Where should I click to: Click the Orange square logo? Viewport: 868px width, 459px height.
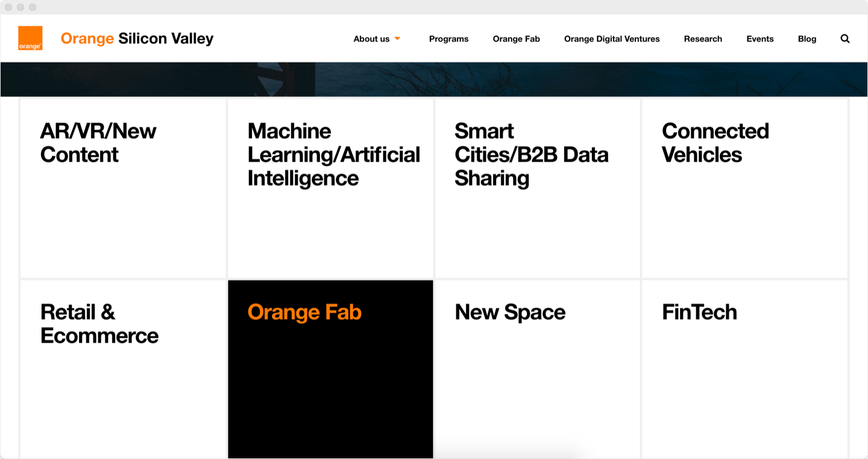pyautogui.click(x=30, y=38)
